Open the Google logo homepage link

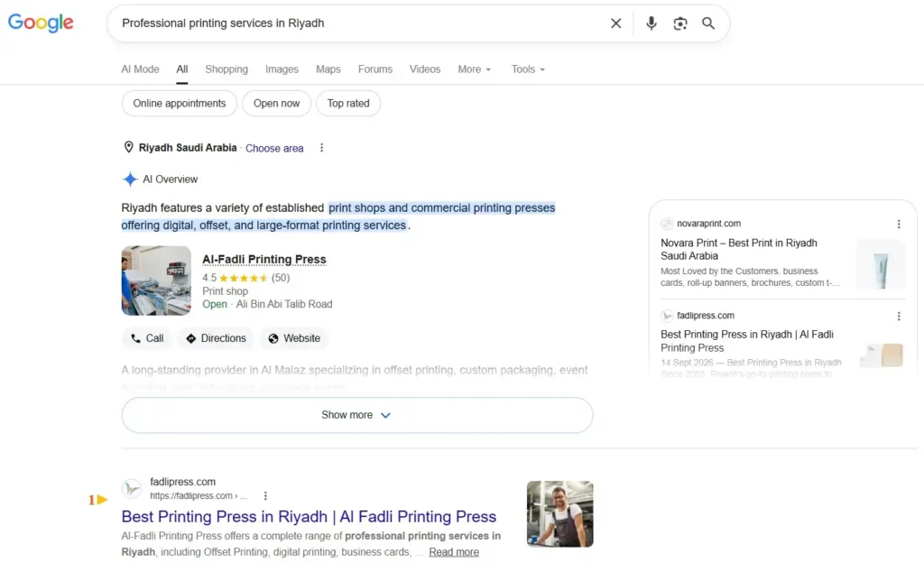[x=41, y=23]
